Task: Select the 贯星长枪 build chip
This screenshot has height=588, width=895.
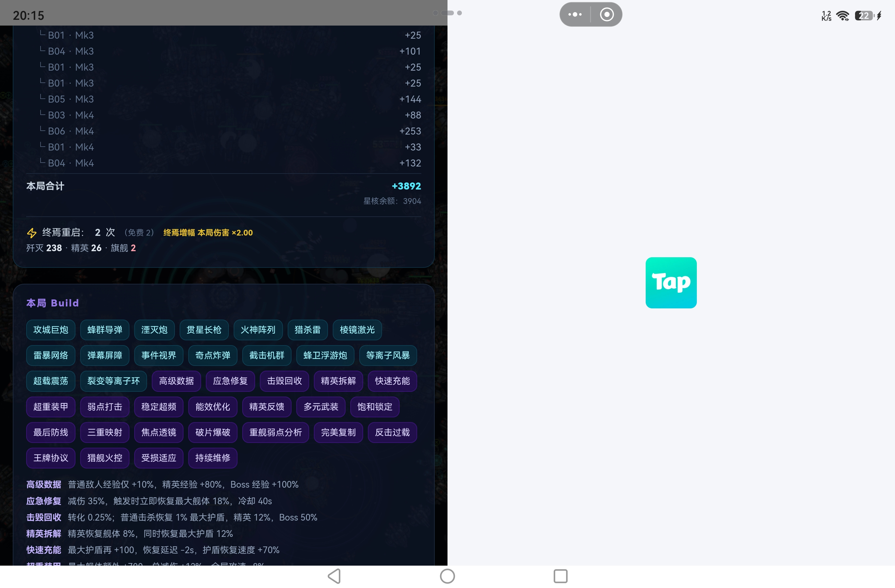Action: 204,330
